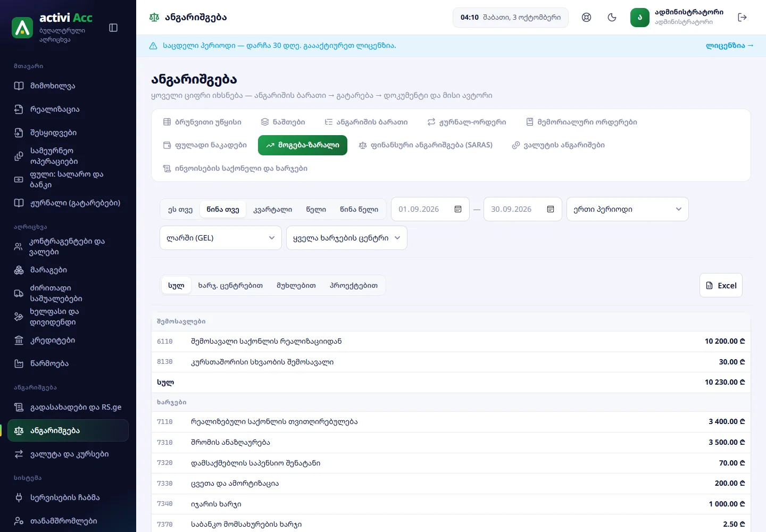Open კრედიტები section in sidebar
Viewport: 766px width, 532px height.
pos(68,340)
